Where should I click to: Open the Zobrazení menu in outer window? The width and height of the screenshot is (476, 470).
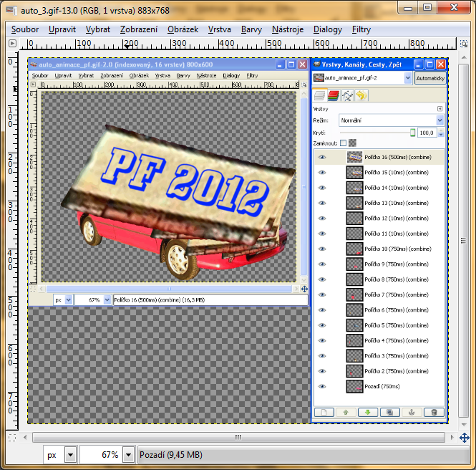coord(139,29)
